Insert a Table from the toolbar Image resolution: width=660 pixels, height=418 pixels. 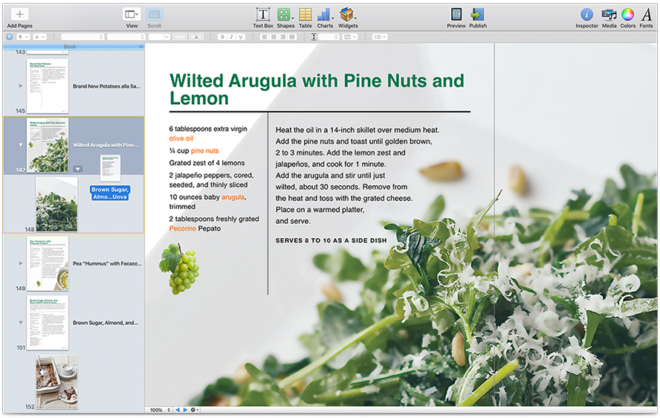(x=306, y=18)
